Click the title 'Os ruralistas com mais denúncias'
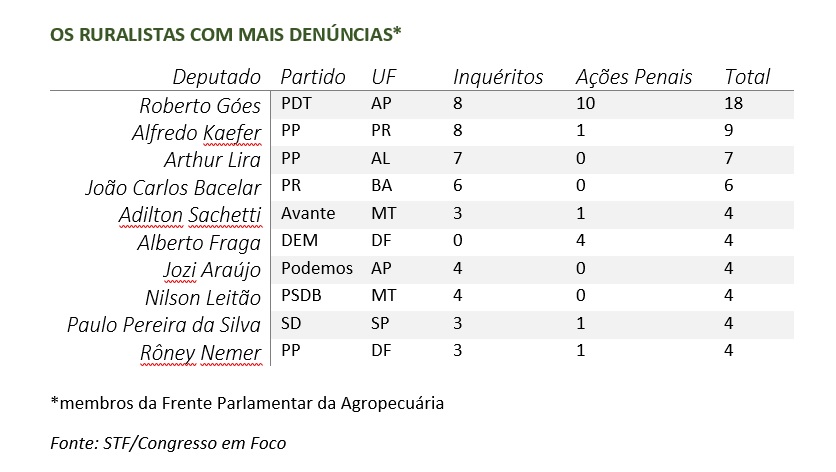The height and width of the screenshot is (472, 836). (x=226, y=35)
